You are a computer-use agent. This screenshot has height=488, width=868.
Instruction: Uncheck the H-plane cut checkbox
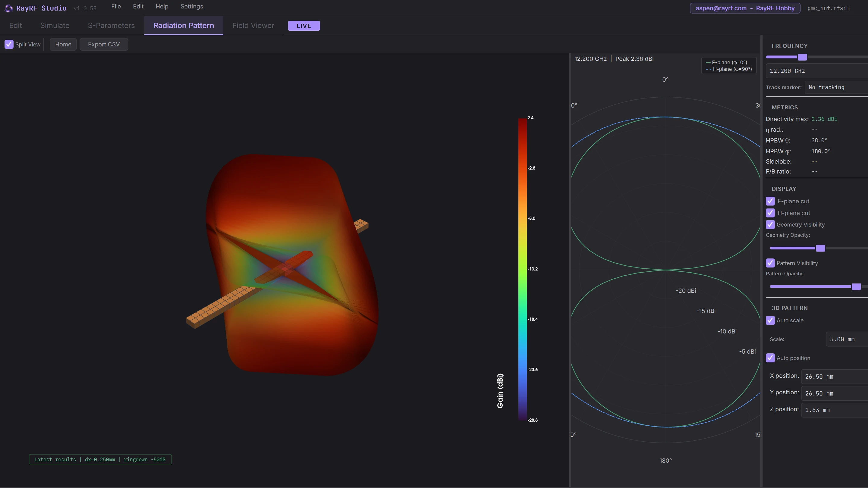click(770, 213)
